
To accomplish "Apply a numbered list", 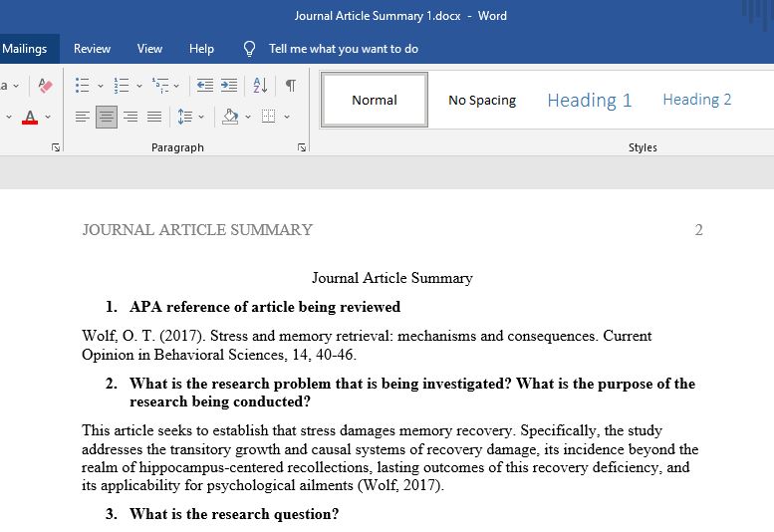I will [121, 86].
